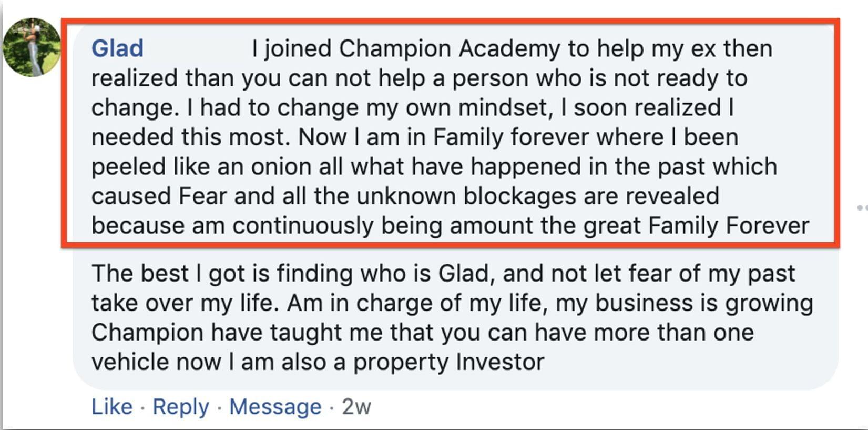The height and width of the screenshot is (430, 868).
Task: Message the commenter Glad
Action: click(x=275, y=407)
